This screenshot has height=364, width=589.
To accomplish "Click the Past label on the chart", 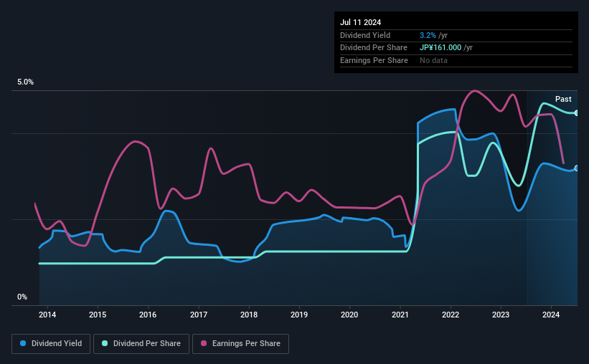I will point(563,99).
